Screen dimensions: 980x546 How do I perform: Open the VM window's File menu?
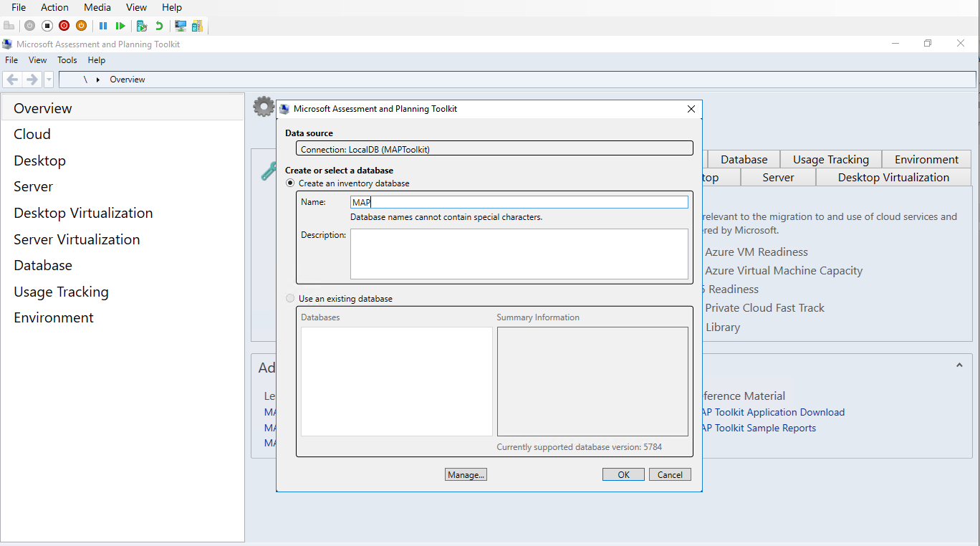pyautogui.click(x=19, y=7)
